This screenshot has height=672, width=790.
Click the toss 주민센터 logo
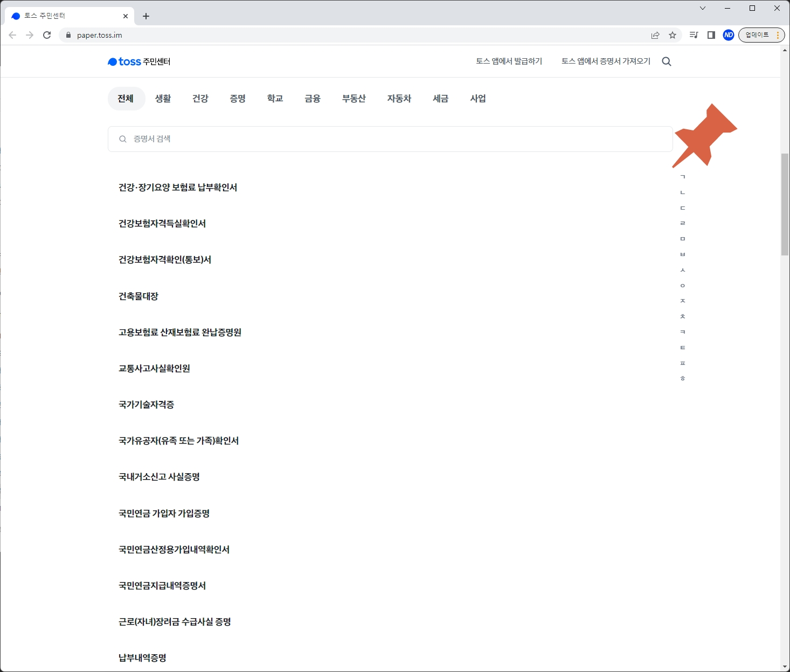point(139,62)
